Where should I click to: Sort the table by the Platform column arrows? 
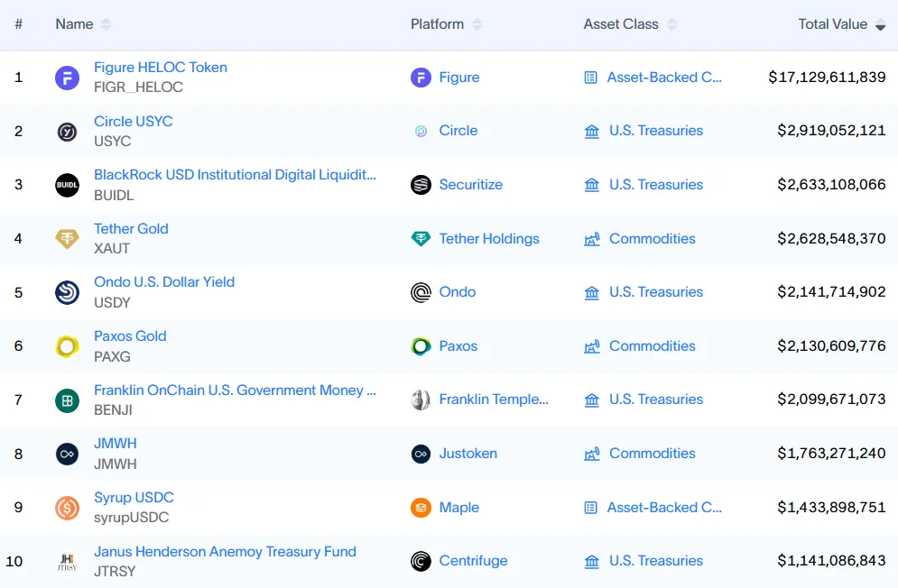coord(477,24)
